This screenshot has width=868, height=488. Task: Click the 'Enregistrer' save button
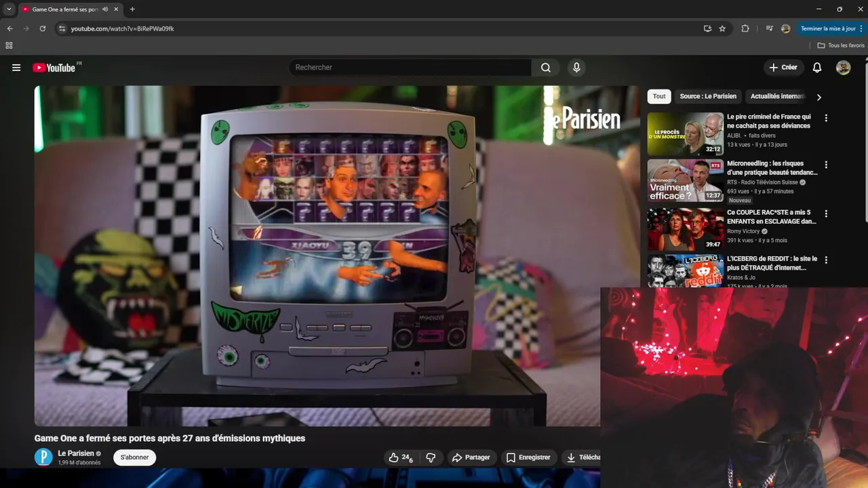tap(528, 457)
